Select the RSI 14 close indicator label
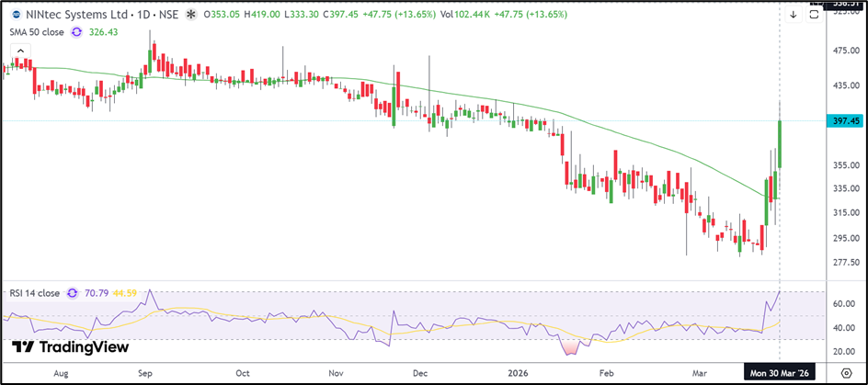The image size is (868, 385). pos(34,293)
